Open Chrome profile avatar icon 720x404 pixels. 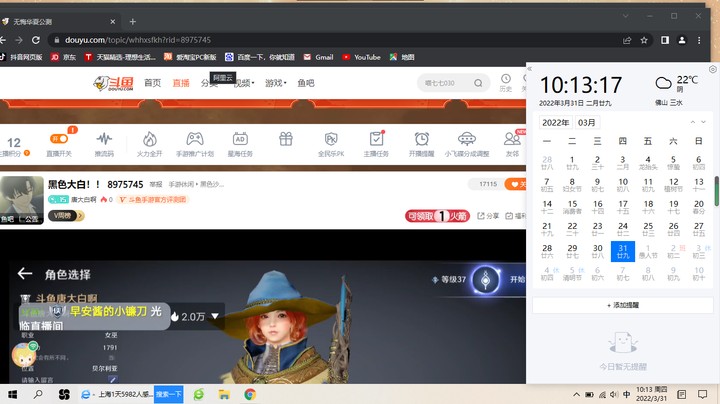(682, 40)
